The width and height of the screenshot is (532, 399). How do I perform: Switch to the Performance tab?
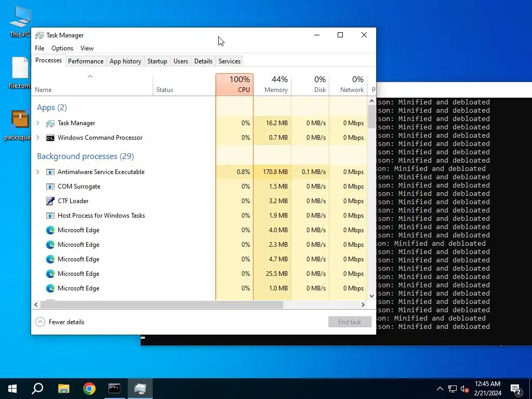86,61
